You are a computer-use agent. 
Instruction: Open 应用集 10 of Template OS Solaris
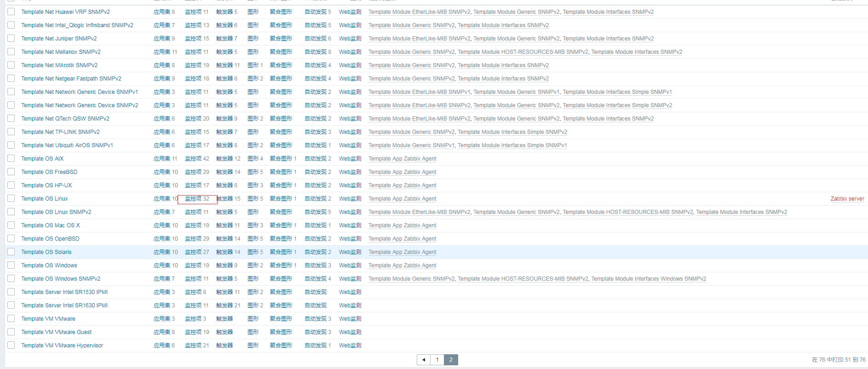point(166,252)
